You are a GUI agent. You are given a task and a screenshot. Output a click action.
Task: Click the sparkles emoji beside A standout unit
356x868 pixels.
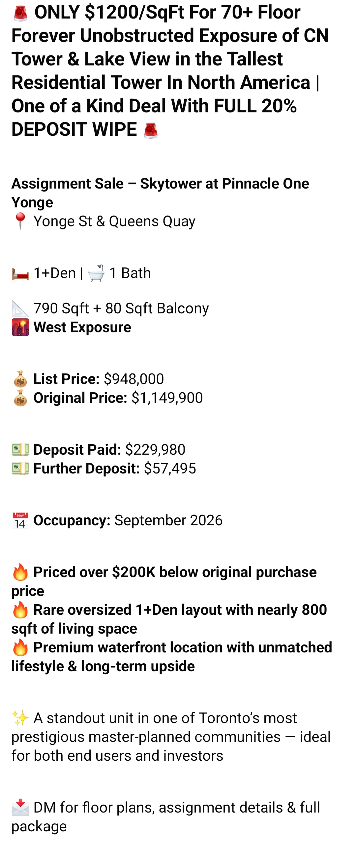coord(20,718)
